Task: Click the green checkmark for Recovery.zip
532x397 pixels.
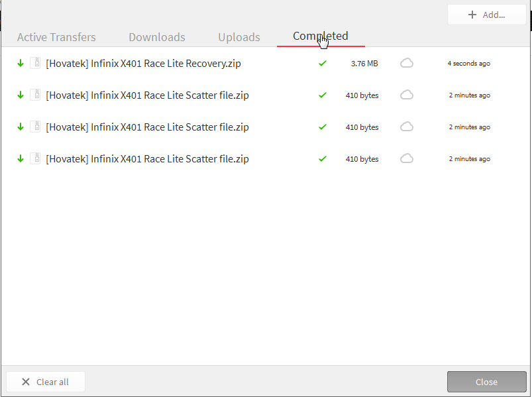Action: coord(323,63)
